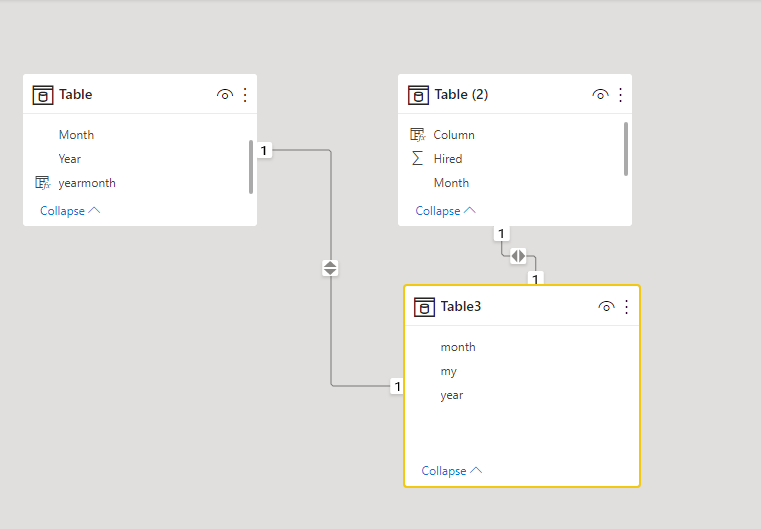
Task: Select month field in Table3
Action: tap(458, 347)
